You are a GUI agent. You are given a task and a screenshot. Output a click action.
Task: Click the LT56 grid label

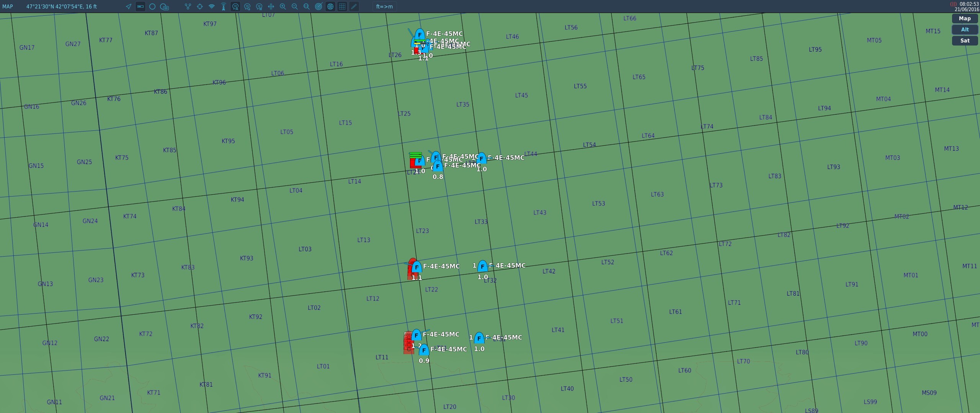pos(571,28)
